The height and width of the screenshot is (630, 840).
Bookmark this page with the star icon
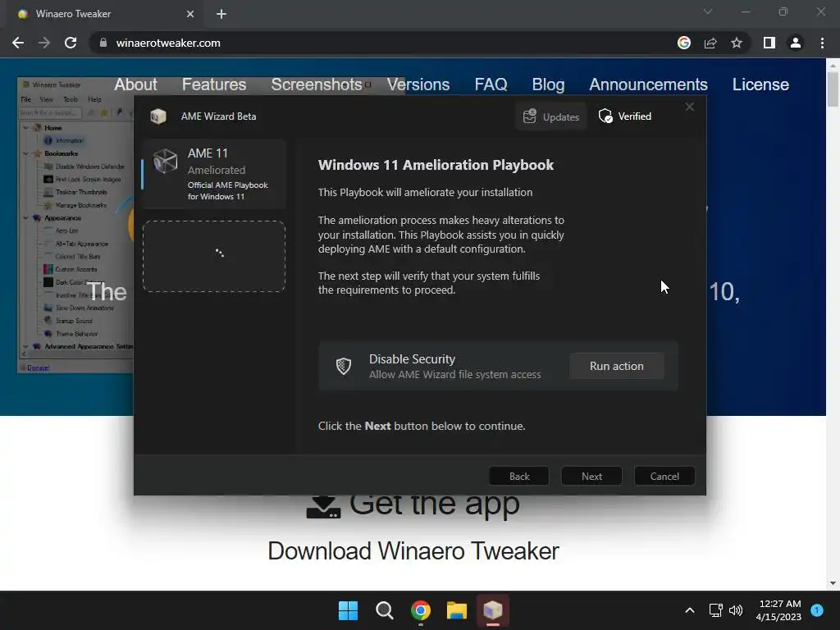(737, 43)
